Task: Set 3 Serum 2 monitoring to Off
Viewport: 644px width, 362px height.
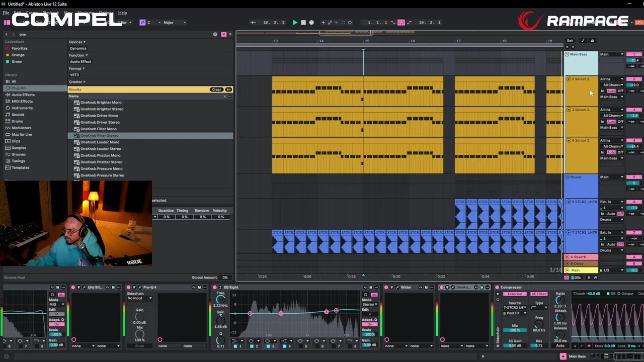Action: pos(620,122)
